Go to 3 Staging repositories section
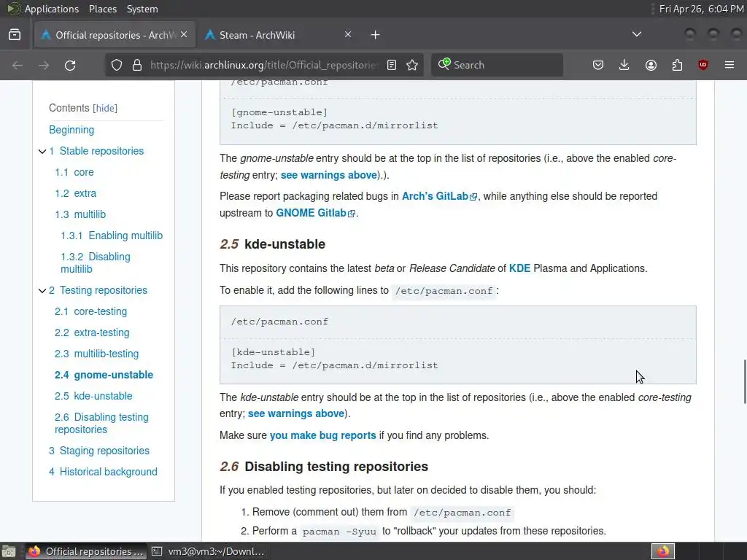The image size is (747, 560). click(99, 451)
